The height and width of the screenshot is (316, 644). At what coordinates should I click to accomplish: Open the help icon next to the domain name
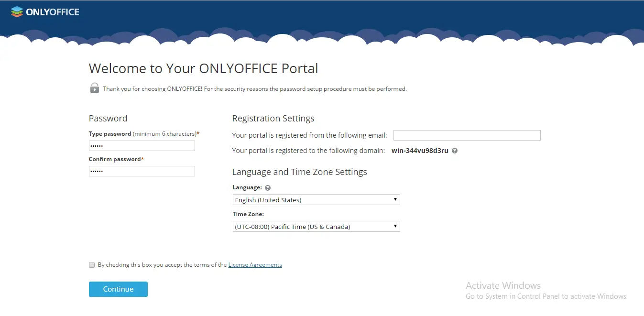point(455,151)
